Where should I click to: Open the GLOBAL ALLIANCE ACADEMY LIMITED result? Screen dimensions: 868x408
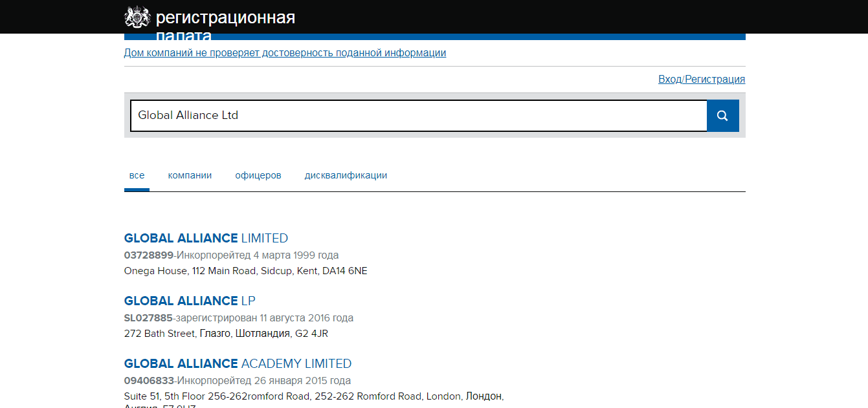(x=238, y=363)
